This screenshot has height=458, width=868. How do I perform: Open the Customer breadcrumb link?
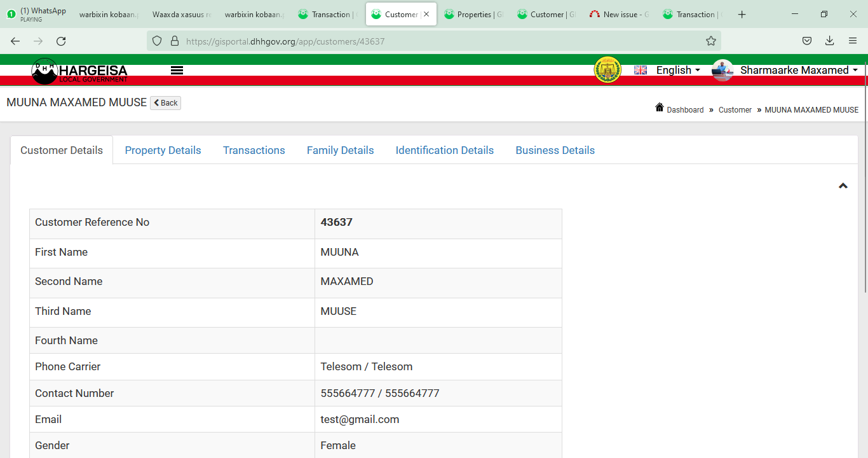tap(735, 110)
